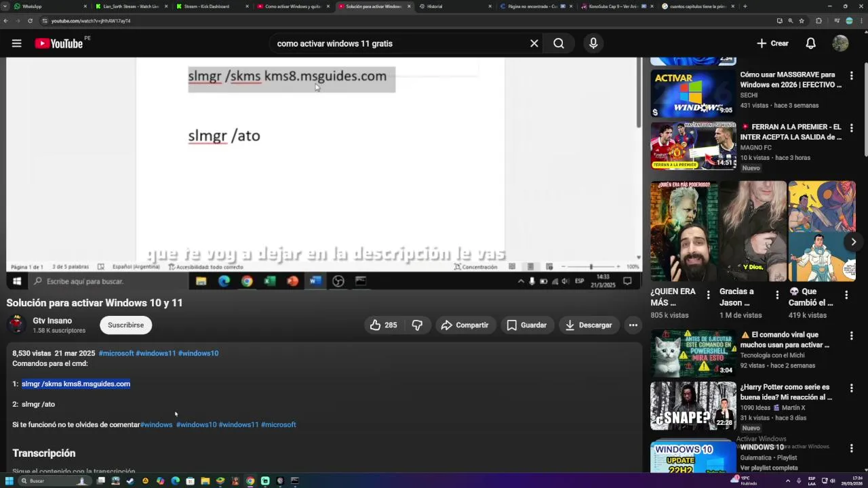Switch to KonoSuba Cap 9 tab
Screen dimensions: 868x488
616,6
